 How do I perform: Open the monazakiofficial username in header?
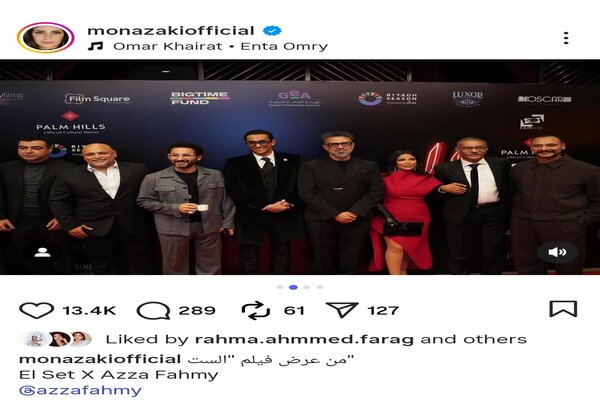tap(171, 30)
